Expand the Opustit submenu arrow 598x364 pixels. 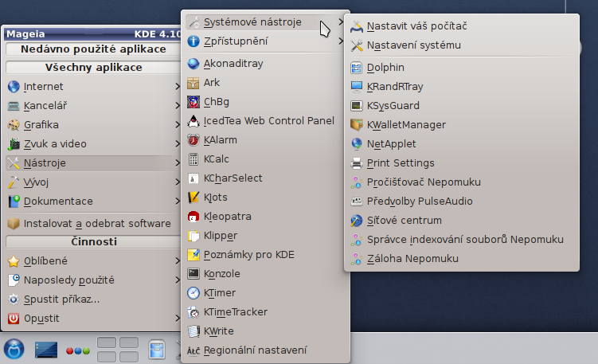coord(178,319)
